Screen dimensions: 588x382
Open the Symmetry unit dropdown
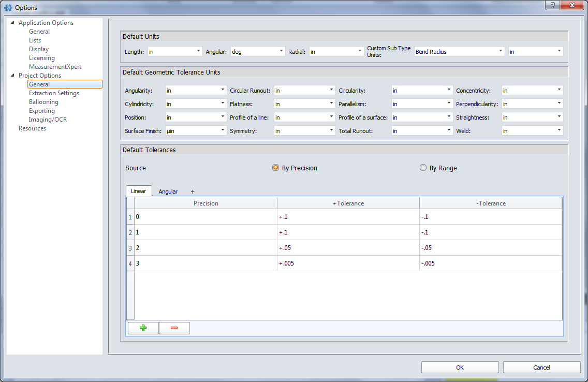[304, 131]
